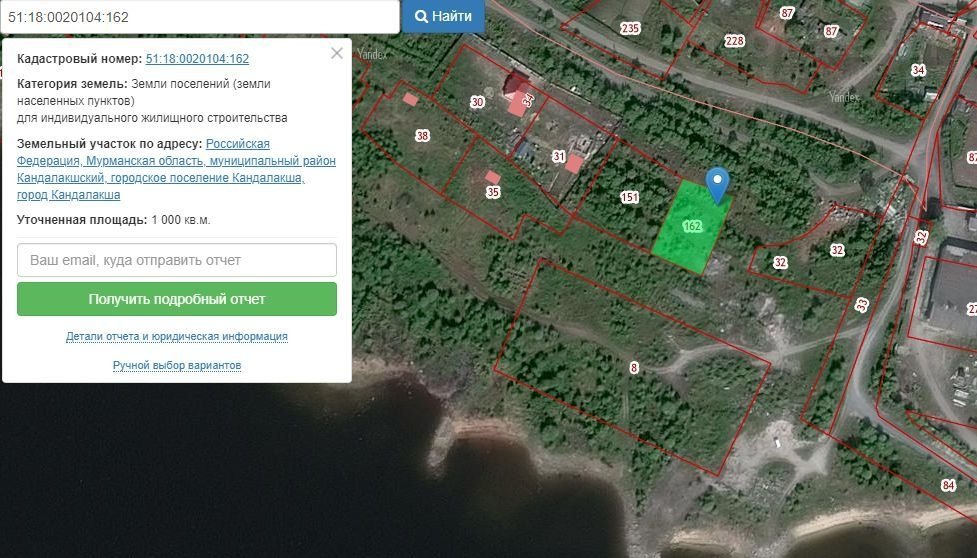Click parcel label 38 on map

tap(422, 136)
